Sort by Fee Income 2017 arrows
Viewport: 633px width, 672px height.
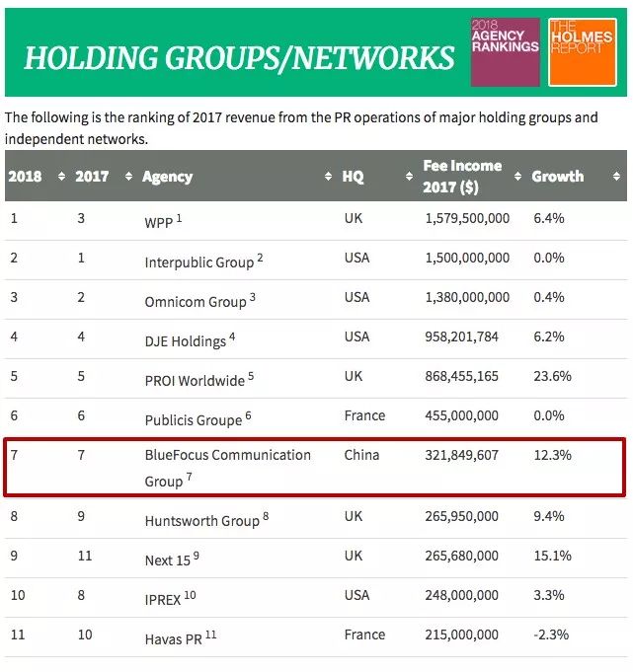[517, 176]
